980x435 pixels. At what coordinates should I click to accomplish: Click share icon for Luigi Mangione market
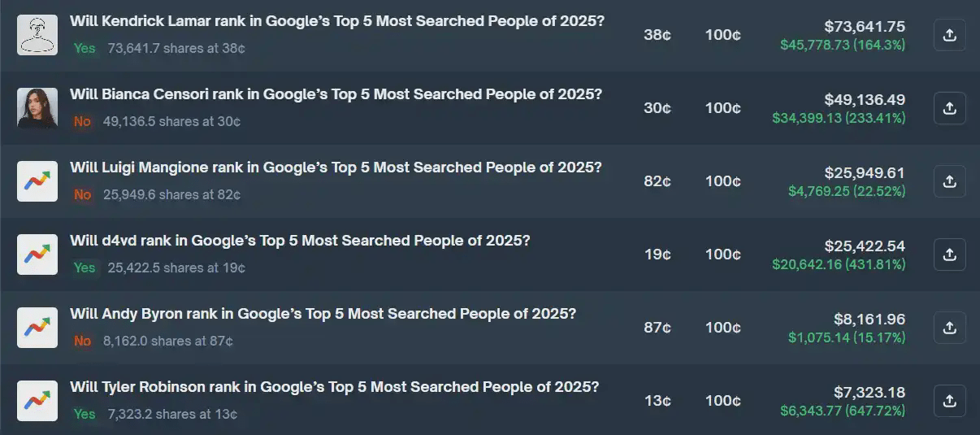pos(949,181)
